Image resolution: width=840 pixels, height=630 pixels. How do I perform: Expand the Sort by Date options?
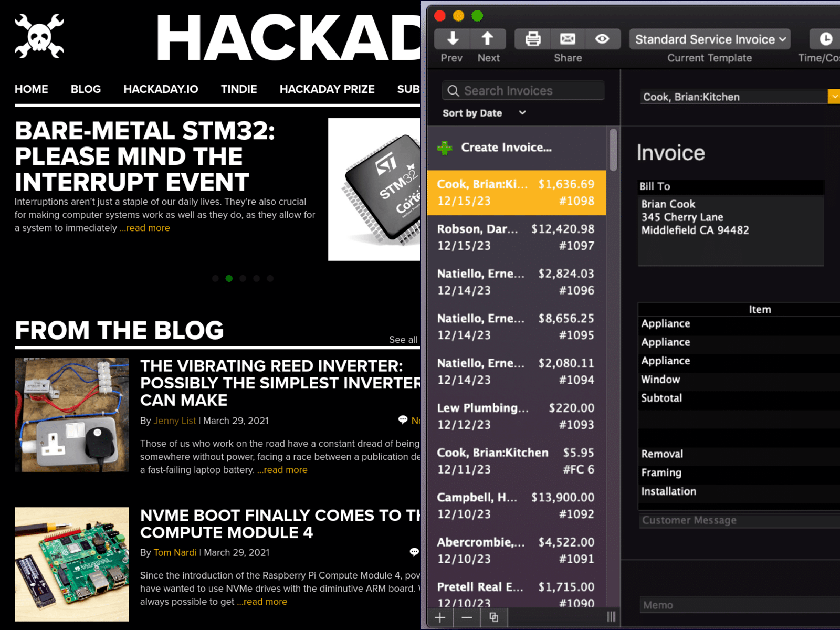pos(483,113)
